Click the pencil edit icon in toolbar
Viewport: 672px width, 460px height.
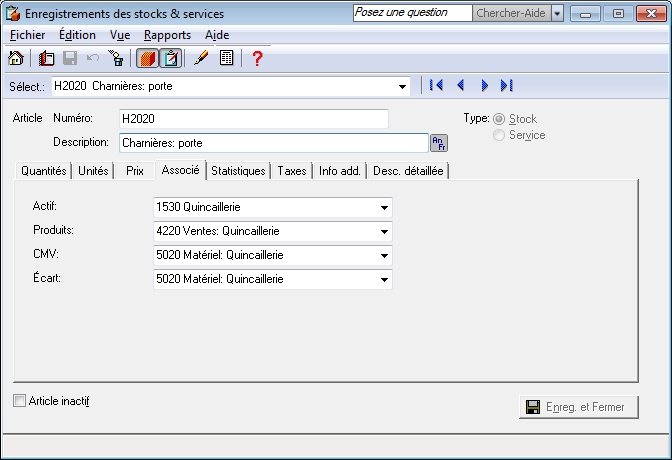pos(201,59)
